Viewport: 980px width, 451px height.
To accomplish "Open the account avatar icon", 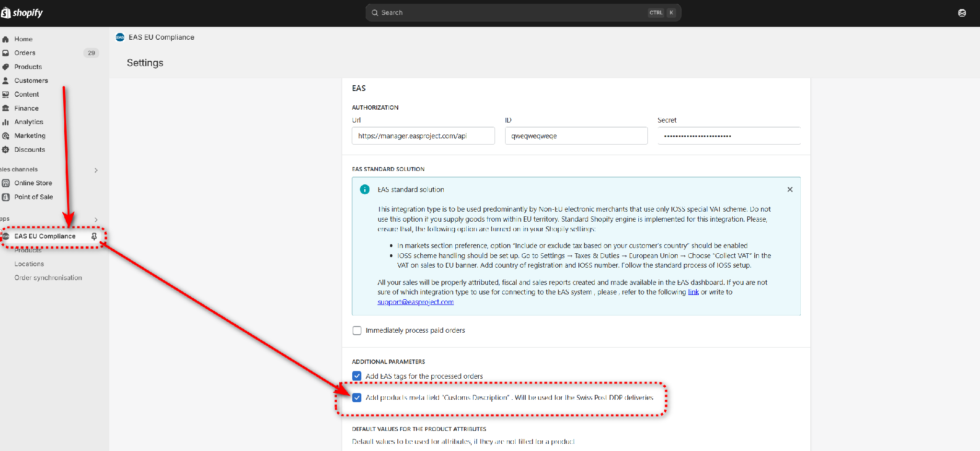I will click(x=962, y=13).
